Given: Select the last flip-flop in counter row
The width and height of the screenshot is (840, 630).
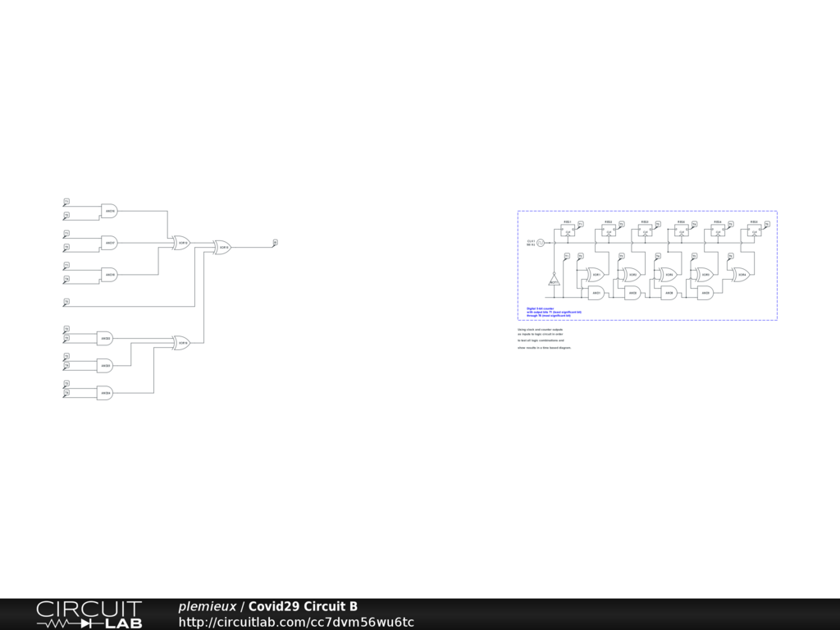Looking at the screenshot, I should 754,232.
